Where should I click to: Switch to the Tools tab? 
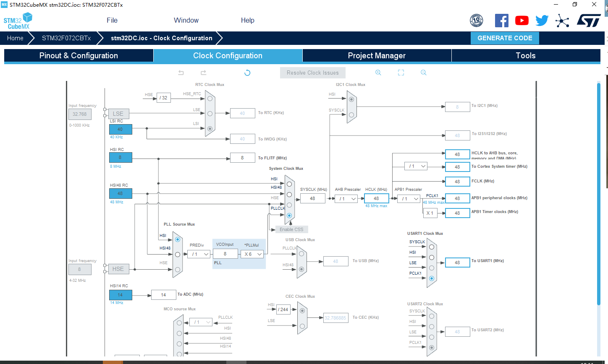coord(526,56)
